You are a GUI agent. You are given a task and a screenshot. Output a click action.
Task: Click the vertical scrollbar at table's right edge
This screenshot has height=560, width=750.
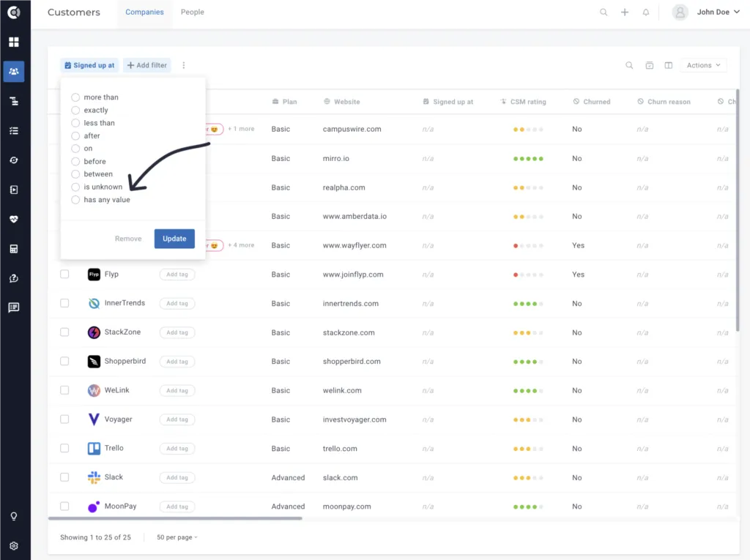click(x=738, y=210)
